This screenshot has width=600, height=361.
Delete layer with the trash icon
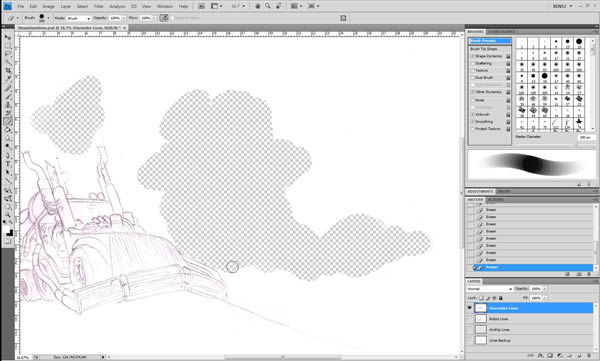[x=589, y=356]
